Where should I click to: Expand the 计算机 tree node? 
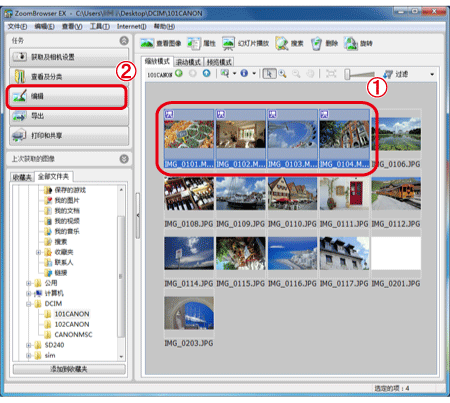tap(29, 294)
